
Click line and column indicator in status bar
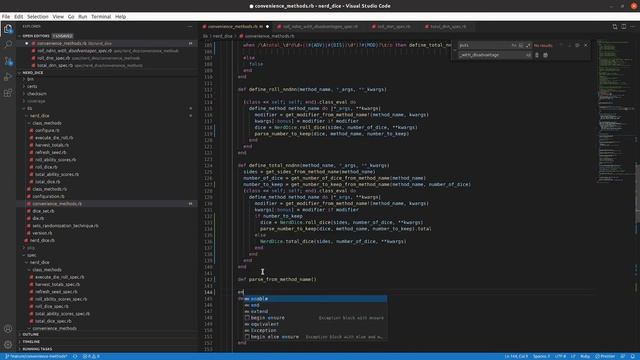[516, 356]
